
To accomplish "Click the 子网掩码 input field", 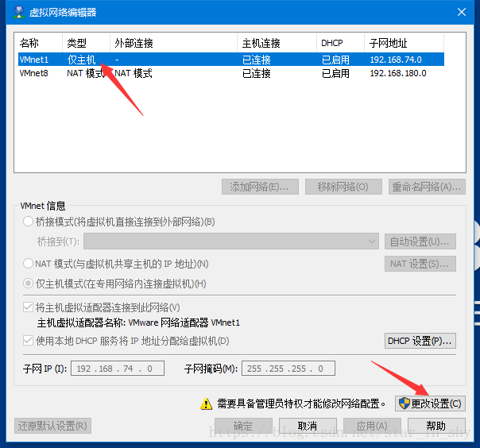I will pyautogui.click(x=288, y=368).
